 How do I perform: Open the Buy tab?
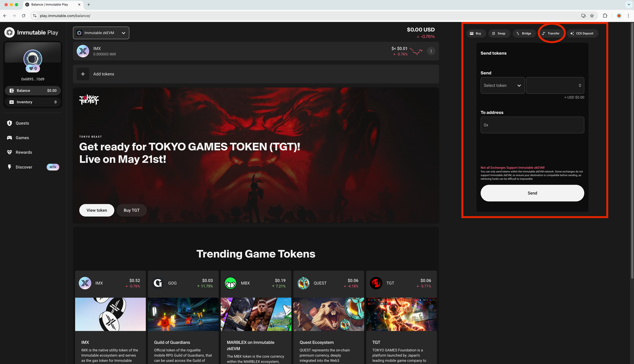coord(476,33)
